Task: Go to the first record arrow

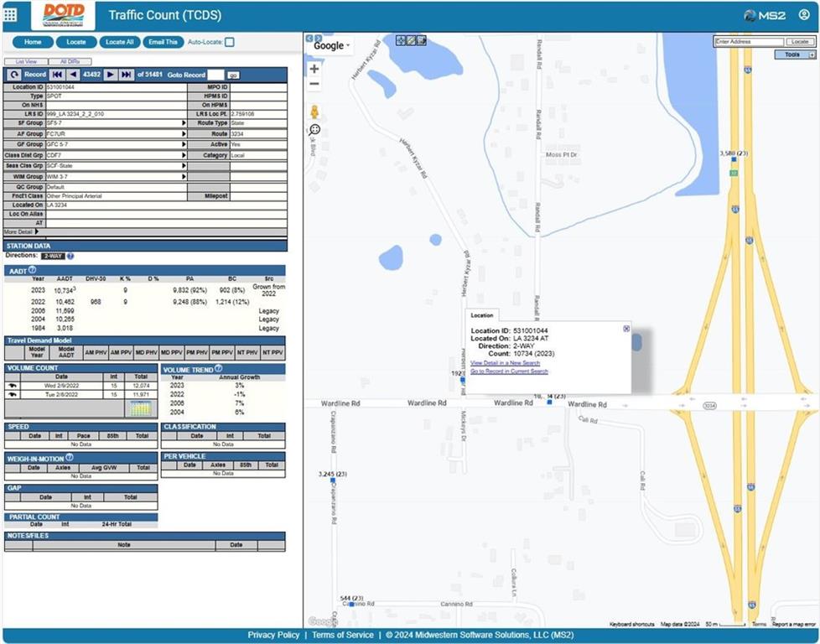Action: point(56,75)
